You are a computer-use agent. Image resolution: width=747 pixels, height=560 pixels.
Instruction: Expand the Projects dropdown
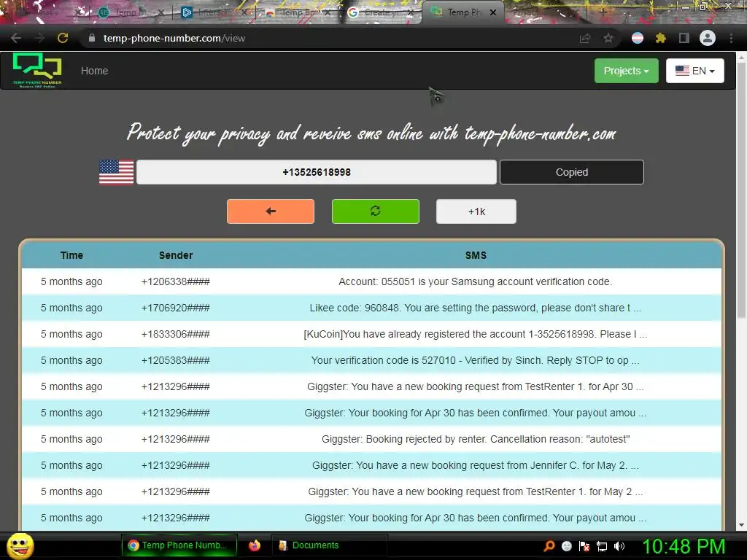(627, 71)
